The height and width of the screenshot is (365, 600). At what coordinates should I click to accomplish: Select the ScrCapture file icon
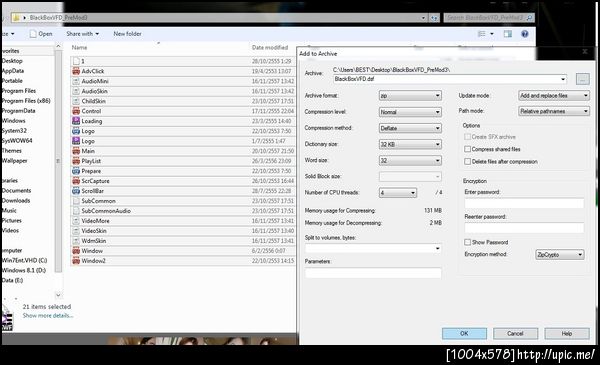(76, 181)
